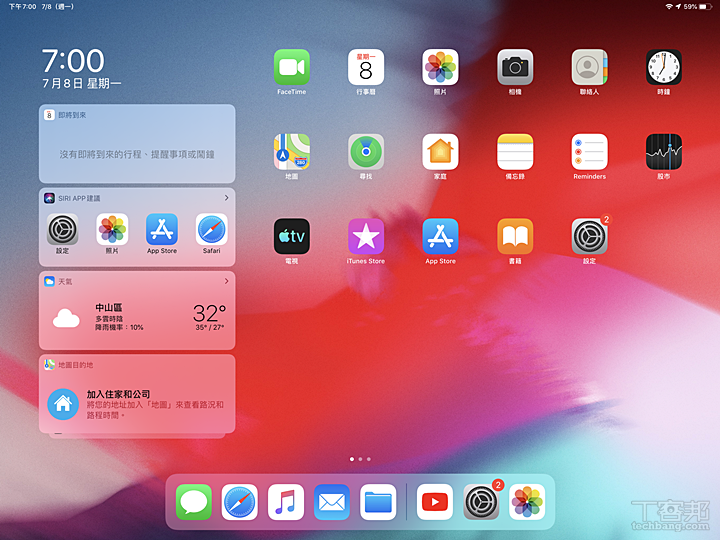Go to the second home screen page dot
The width and height of the screenshot is (720, 540).
click(360, 459)
